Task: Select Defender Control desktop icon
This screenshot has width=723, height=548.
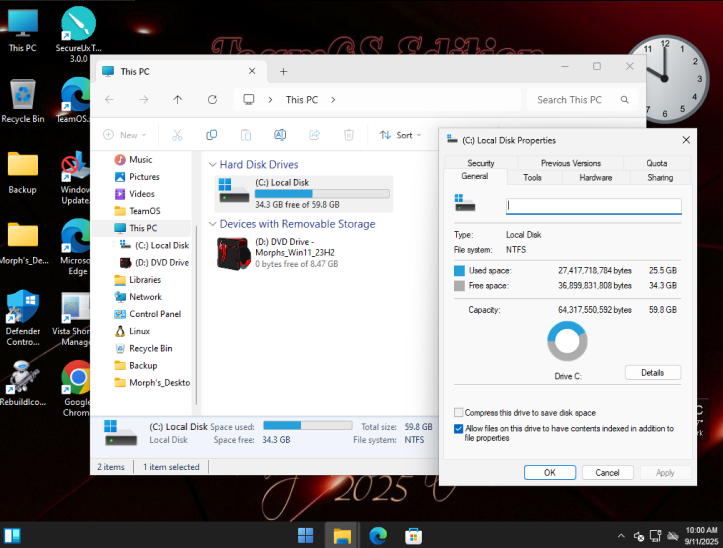Action: tap(23, 317)
